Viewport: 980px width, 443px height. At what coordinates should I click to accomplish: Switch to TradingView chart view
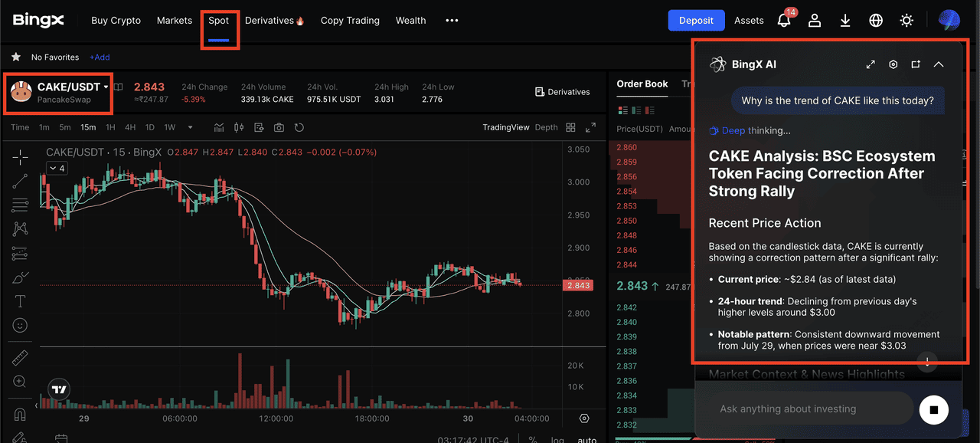point(506,127)
